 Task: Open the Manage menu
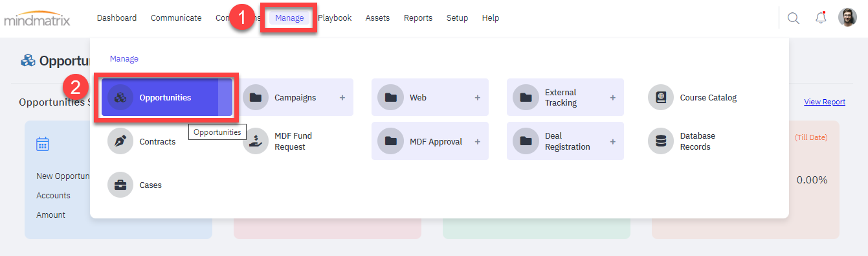[x=289, y=18]
